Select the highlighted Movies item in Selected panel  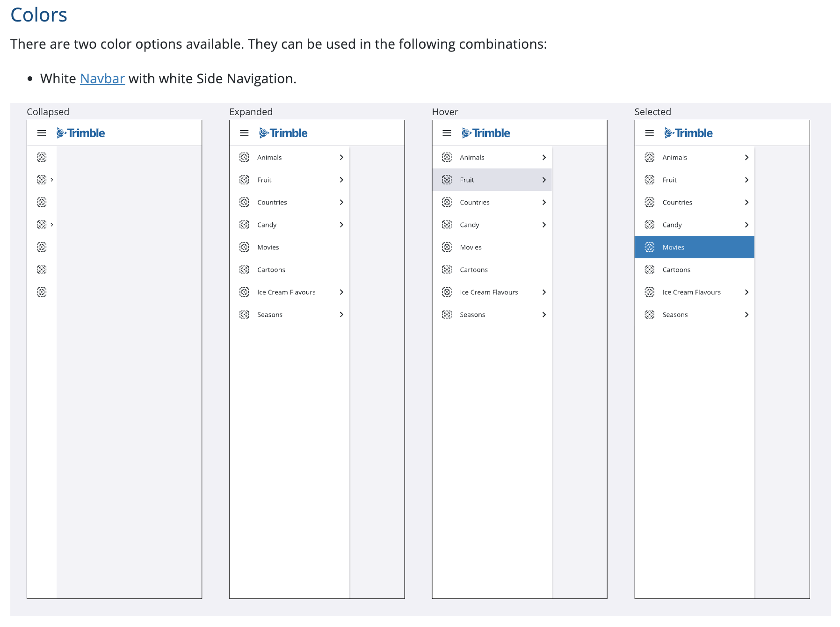[x=673, y=247]
